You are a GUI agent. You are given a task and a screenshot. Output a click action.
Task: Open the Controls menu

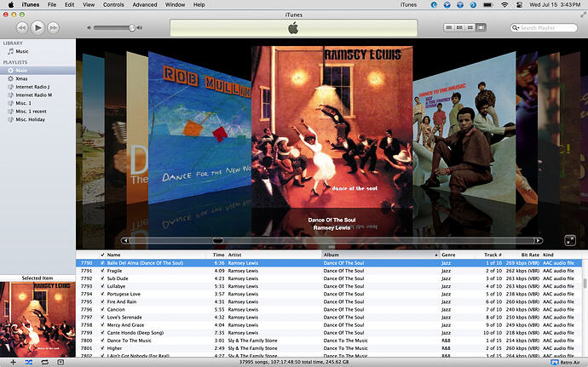[113, 4]
